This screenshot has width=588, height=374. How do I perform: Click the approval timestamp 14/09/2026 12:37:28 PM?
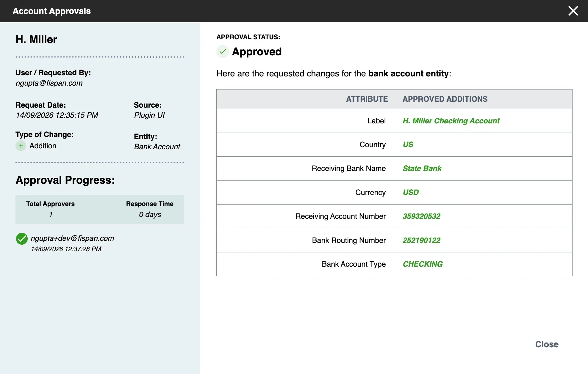click(x=66, y=249)
